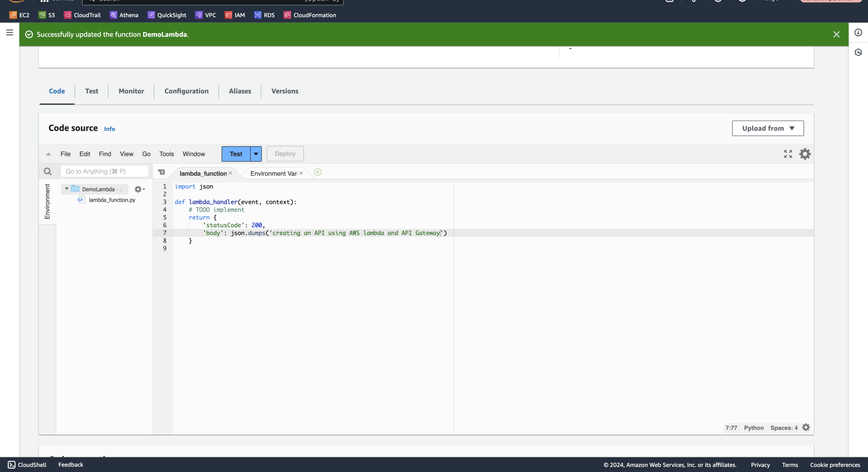Collapse the editor menu bar with arrow
The height and width of the screenshot is (472, 868).
[48, 154]
